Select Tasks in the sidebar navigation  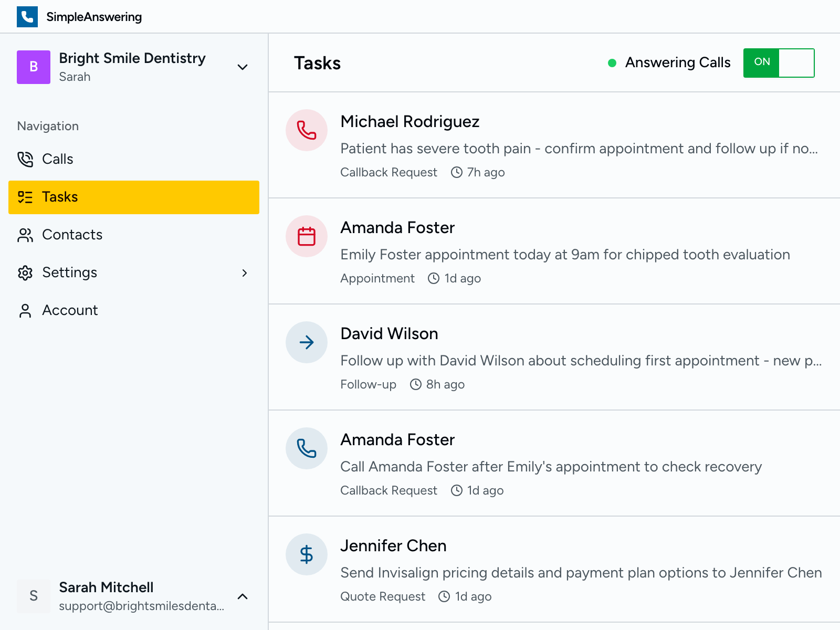point(60,197)
